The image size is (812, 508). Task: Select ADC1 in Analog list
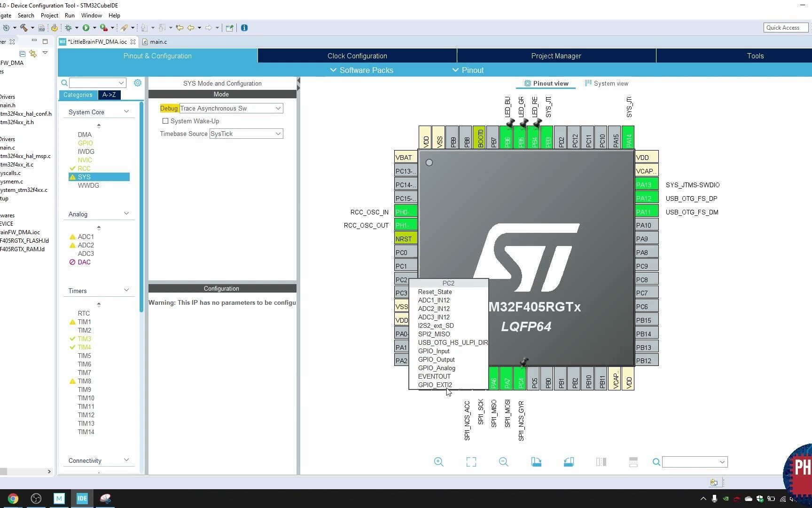(x=86, y=237)
